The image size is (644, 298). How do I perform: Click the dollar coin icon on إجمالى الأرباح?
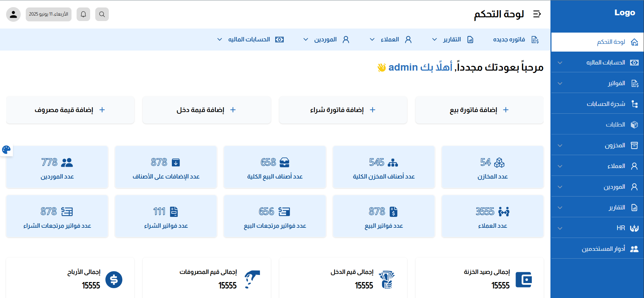(114, 280)
